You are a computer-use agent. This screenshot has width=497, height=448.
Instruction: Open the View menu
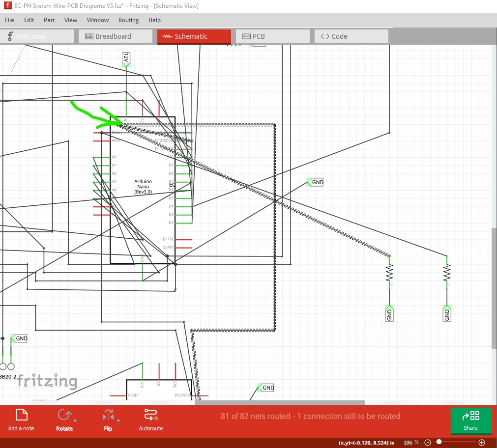click(x=71, y=20)
